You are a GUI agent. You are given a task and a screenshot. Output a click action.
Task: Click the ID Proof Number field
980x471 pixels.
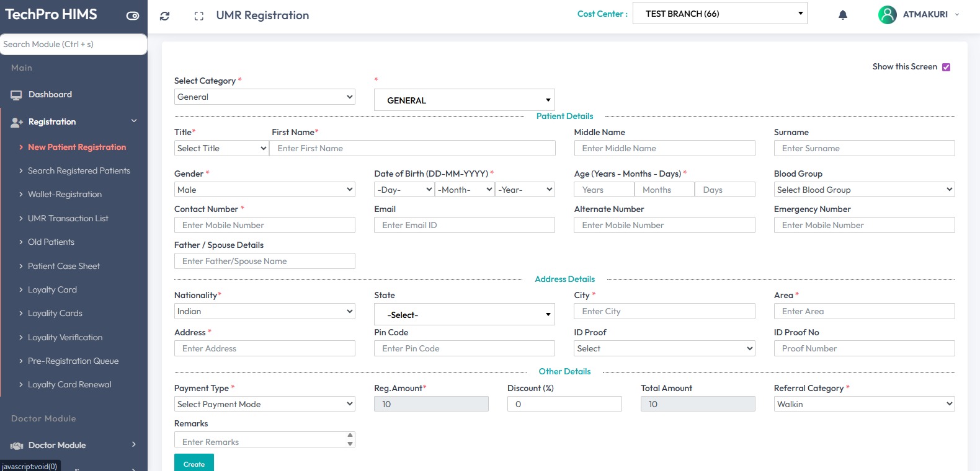pos(864,348)
